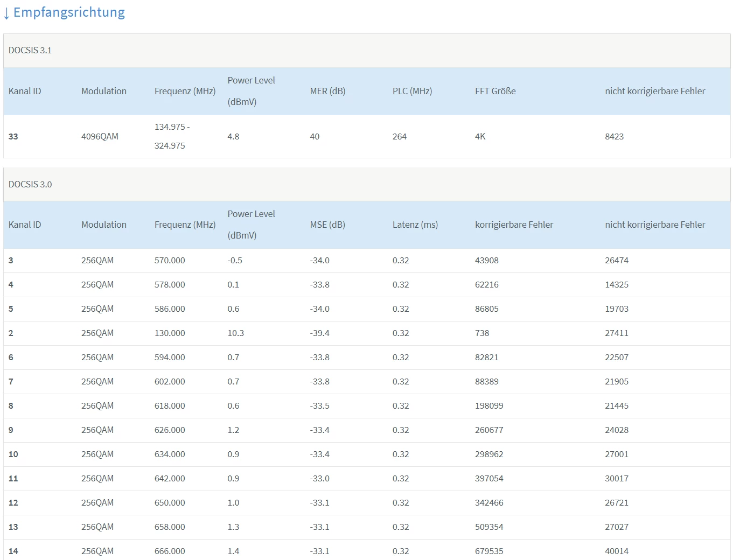Select the DOCSIS 3.0 table title
The image size is (733, 560).
coord(30,184)
